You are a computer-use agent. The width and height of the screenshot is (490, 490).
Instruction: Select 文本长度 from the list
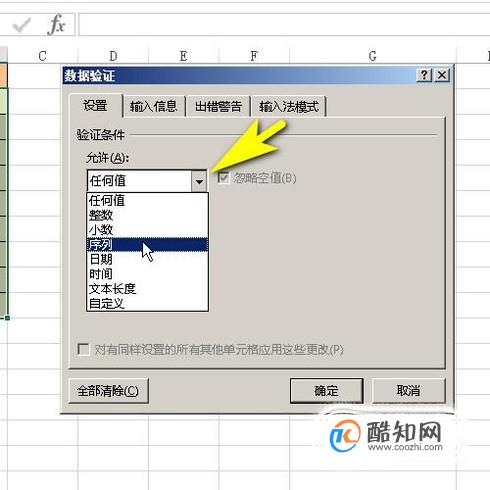point(147,289)
